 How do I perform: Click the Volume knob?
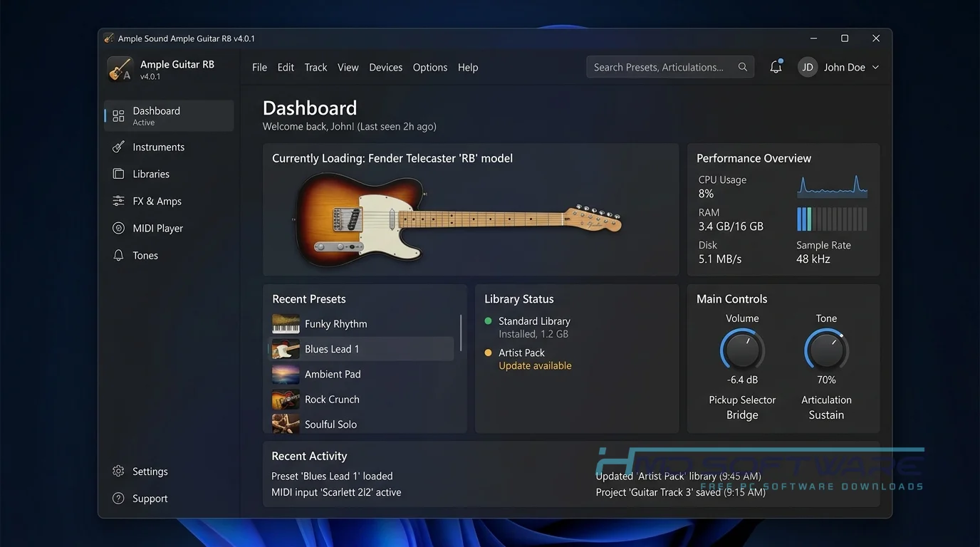[x=742, y=350]
